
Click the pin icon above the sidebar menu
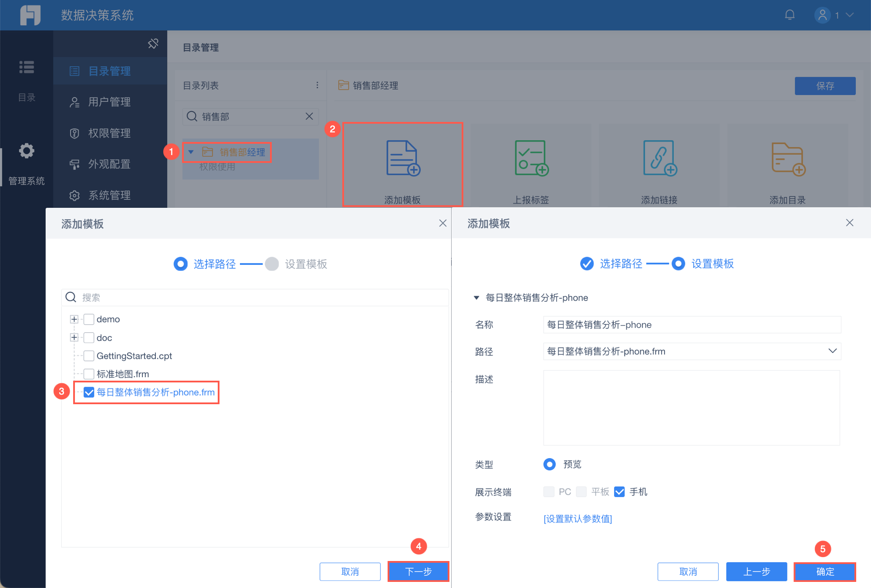pos(153,44)
